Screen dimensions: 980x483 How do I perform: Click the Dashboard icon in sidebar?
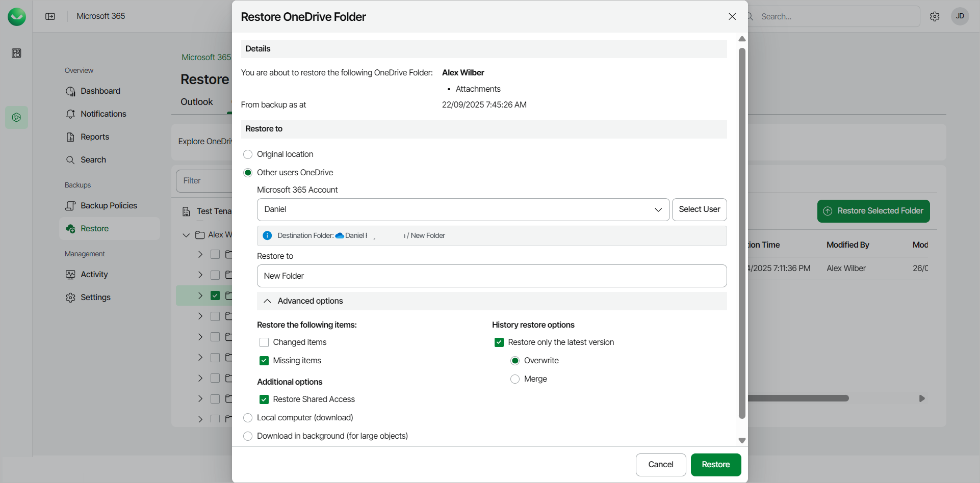70,91
